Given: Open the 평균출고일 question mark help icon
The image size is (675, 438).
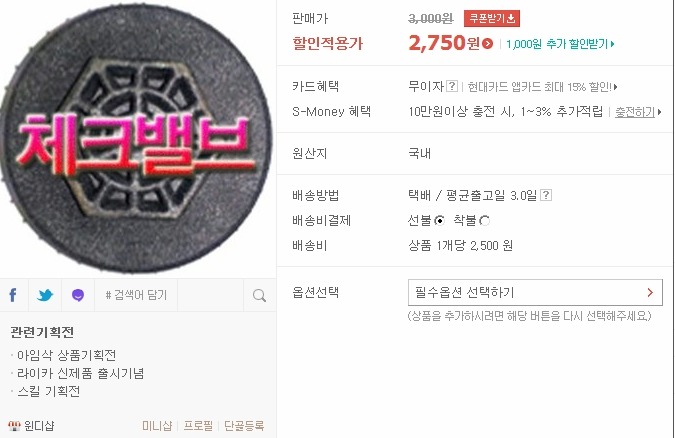Looking at the screenshot, I should point(546,195).
